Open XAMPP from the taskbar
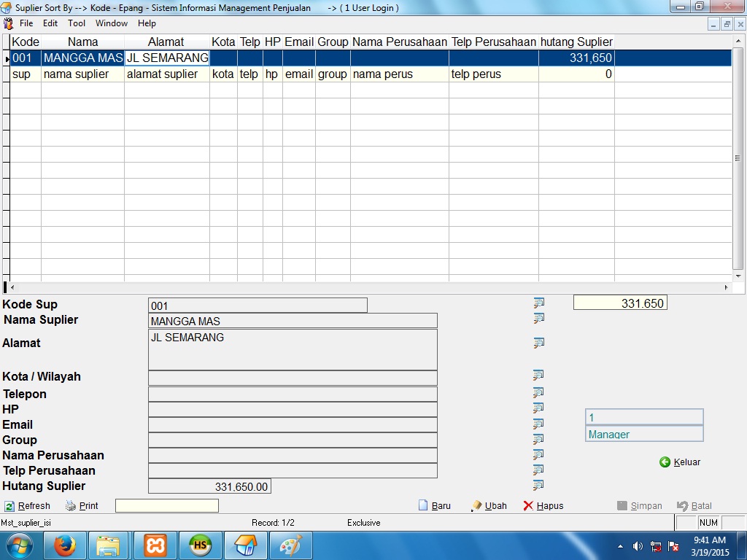 (x=155, y=545)
